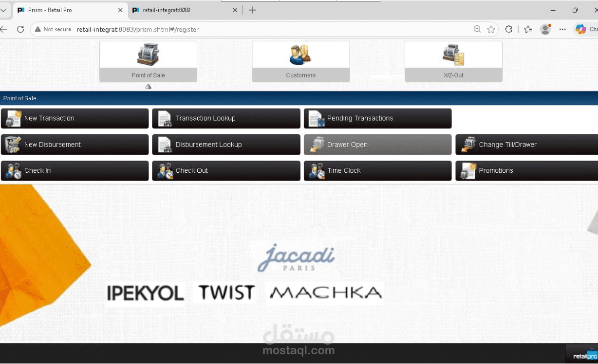Create a New Disbursement

tap(75, 145)
